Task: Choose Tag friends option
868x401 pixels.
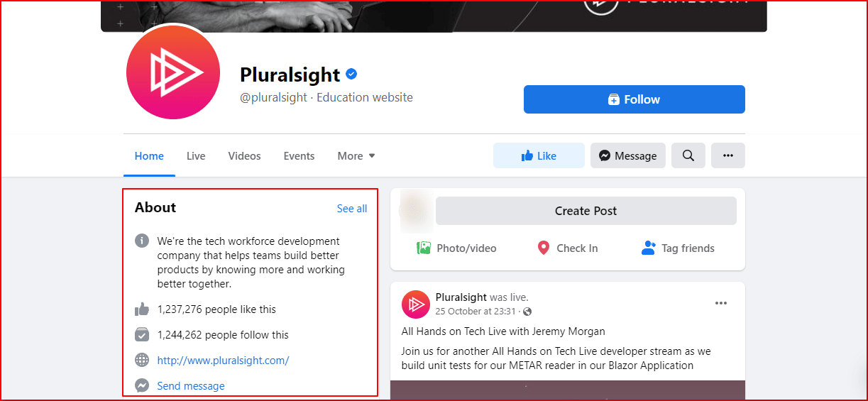Action: tap(678, 248)
